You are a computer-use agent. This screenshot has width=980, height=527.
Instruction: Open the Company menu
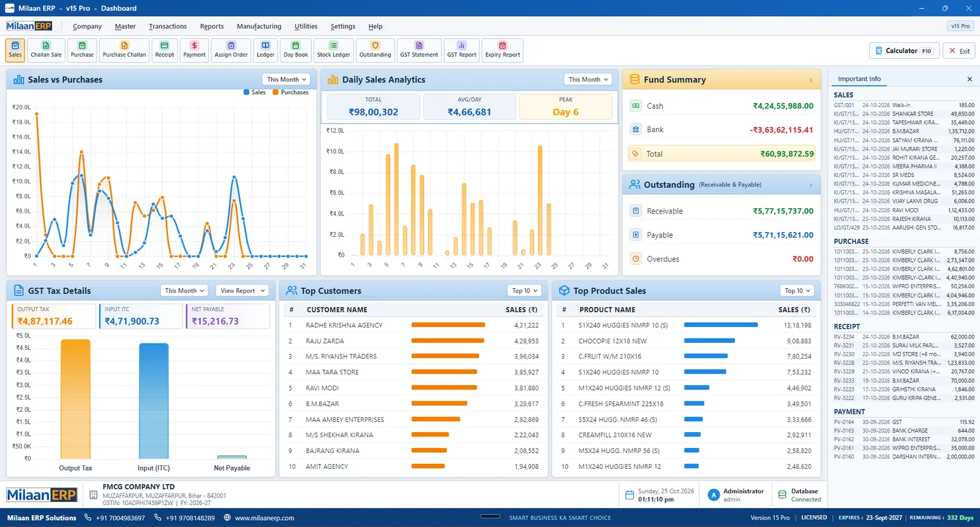pyautogui.click(x=87, y=26)
